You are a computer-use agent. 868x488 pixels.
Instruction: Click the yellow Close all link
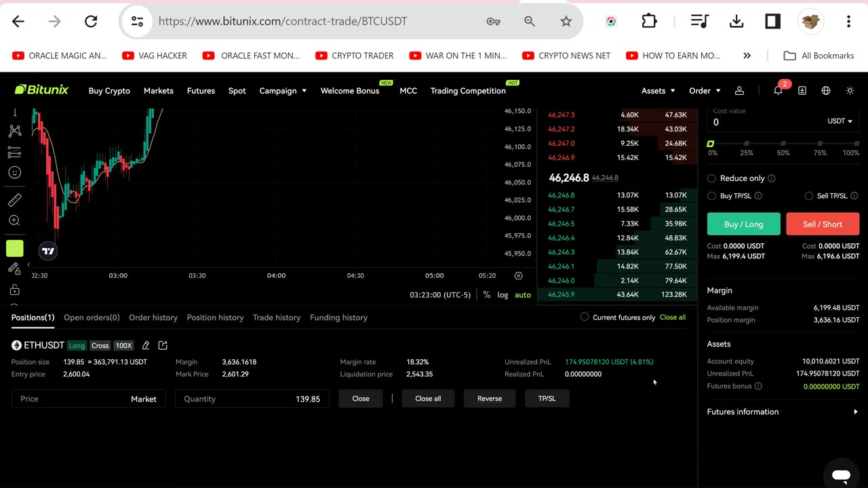[x=673, y=317]
